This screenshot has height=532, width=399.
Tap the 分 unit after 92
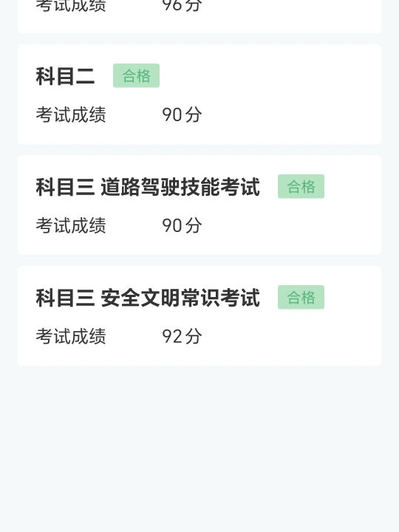194,336
